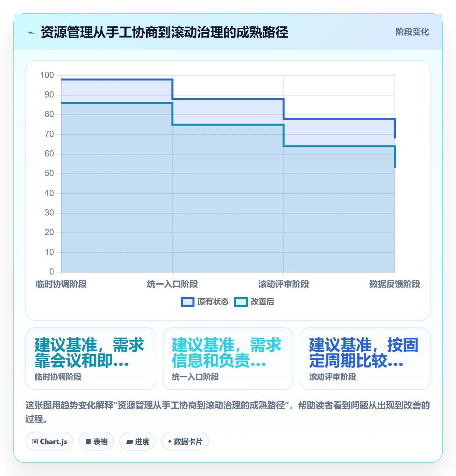Click the description paragraph starting 这张图用趋势变化
The width and height of the screenshot is (456, 476).
point(228,412)
